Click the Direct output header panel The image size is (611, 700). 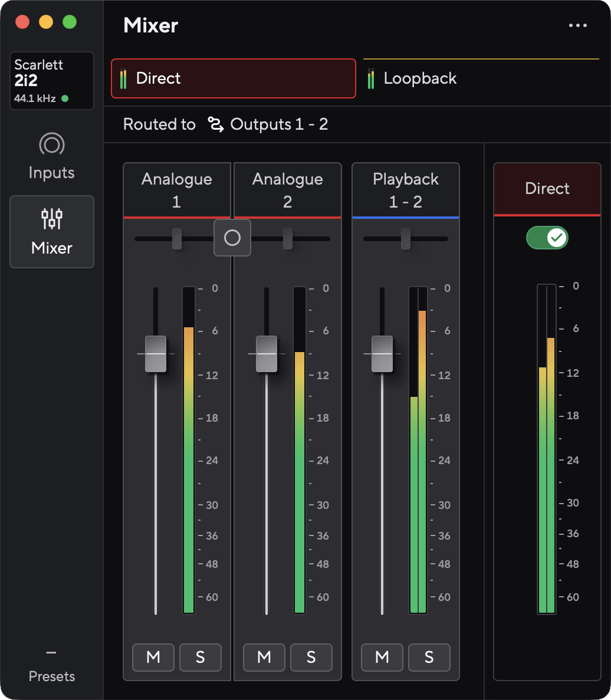click(x=547, y=189)
